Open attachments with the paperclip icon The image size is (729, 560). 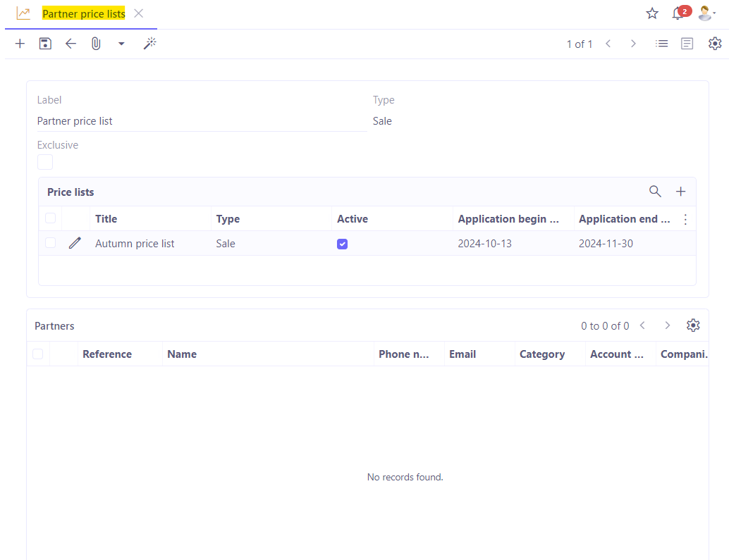[96, 44]
